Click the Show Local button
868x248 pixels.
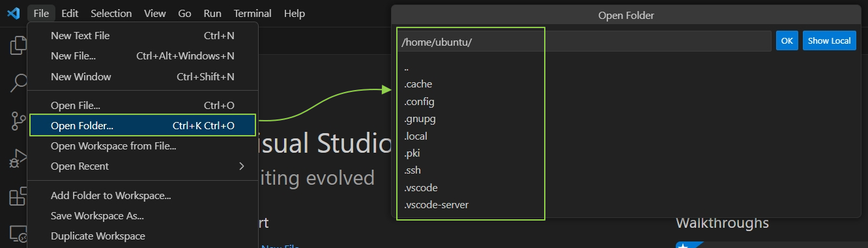(x=830, y=40)
